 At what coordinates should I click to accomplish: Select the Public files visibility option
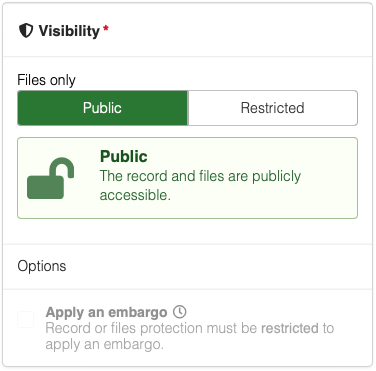coord(102,108)
